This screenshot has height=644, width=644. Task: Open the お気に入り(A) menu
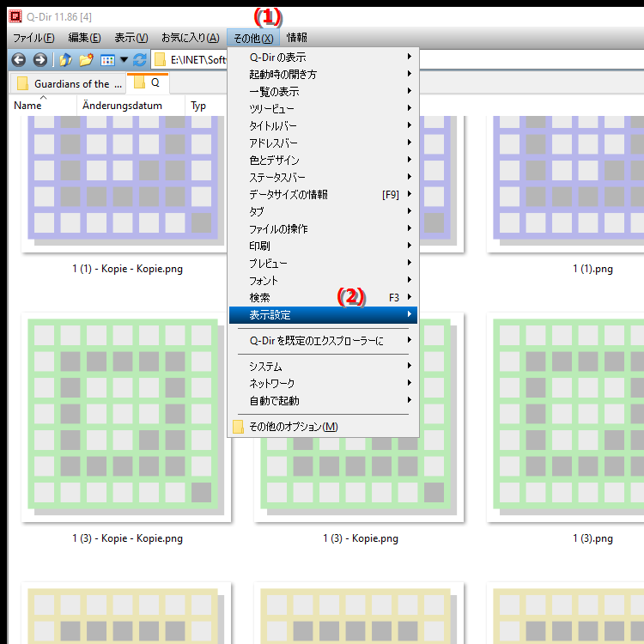click(190, 38)
